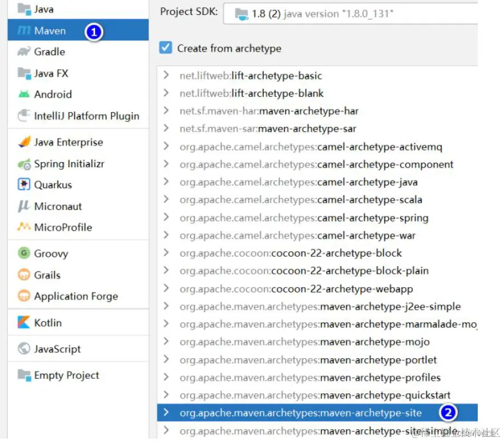Click the Gradle elephant icon
Viewport: 504px width, 442px height.
pos(24,51)
